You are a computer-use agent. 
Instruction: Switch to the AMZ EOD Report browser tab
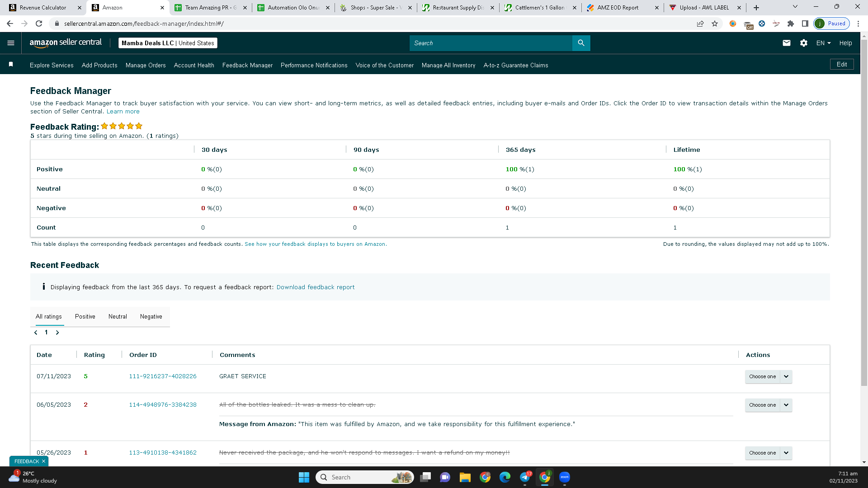623,8
